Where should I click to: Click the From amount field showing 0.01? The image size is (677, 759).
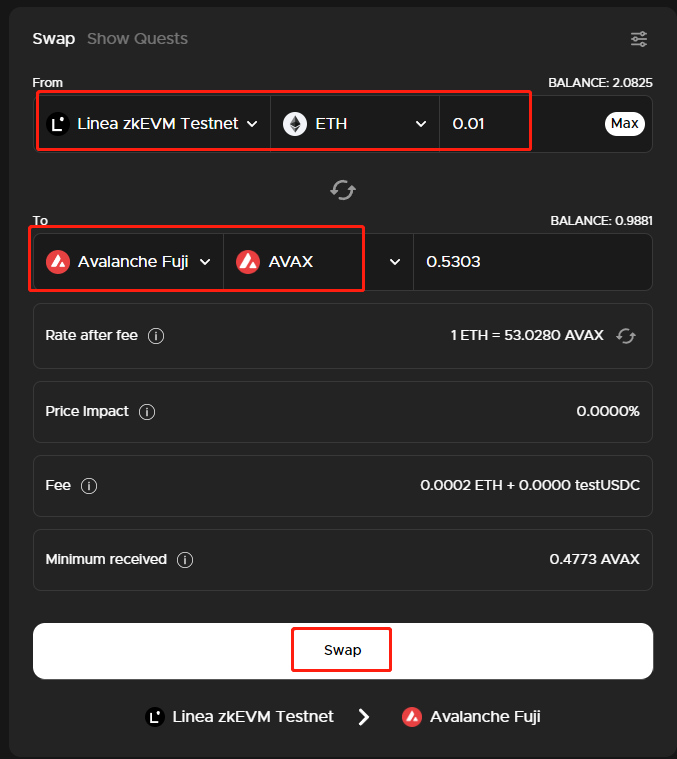tap(485, 124)
